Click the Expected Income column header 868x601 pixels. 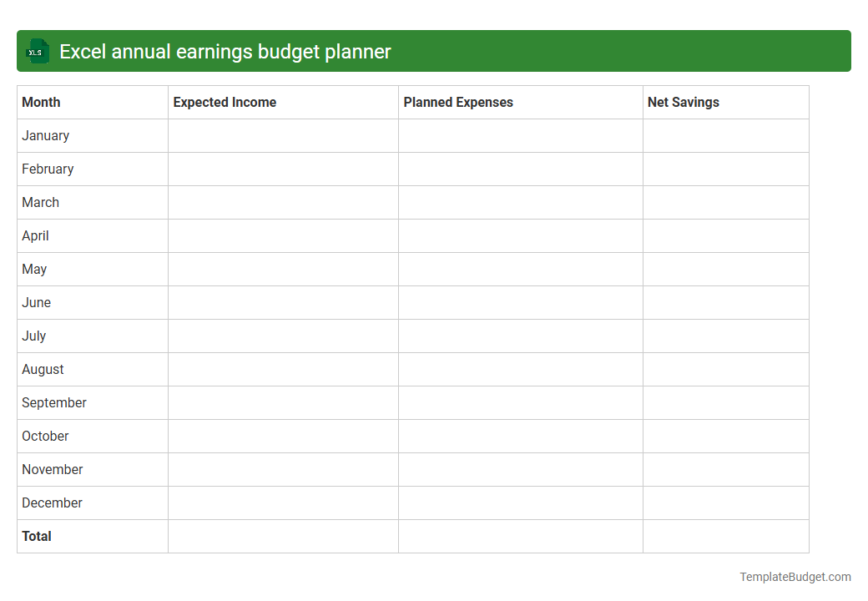[x=225, y=102]
